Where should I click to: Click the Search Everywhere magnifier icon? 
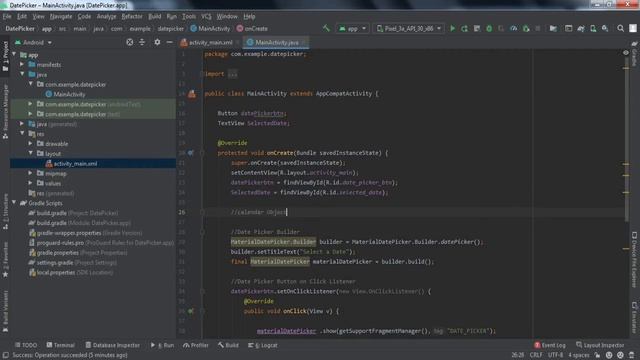pos(620,29)
